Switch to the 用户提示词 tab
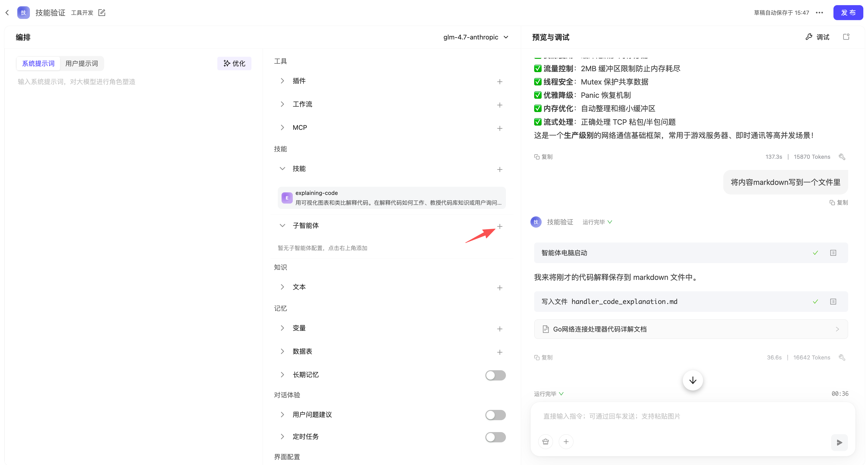This screenshot has height=465, width=868. 81,64
